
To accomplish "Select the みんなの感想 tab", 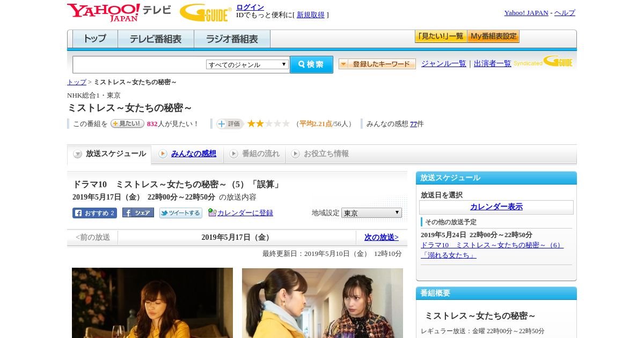I will coord(187,154).
